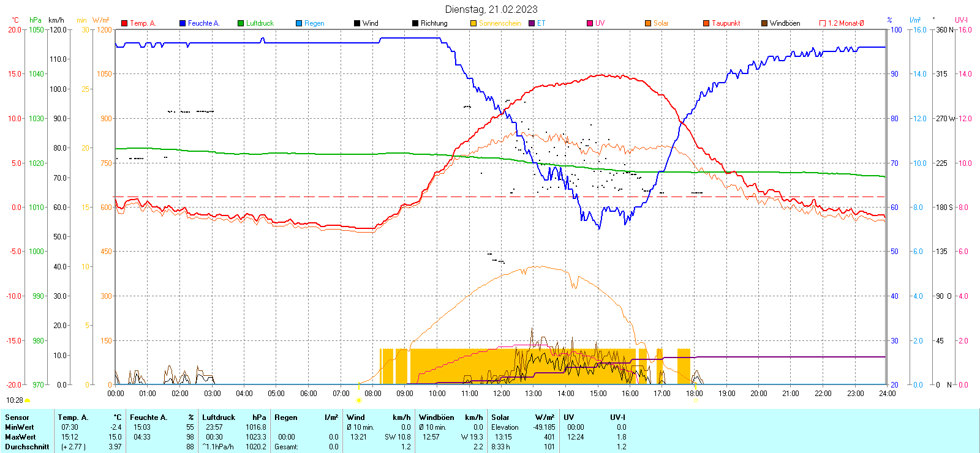Click the brown Windböen legend square
The height and width of the screenshot is (453, 980).
764,23
